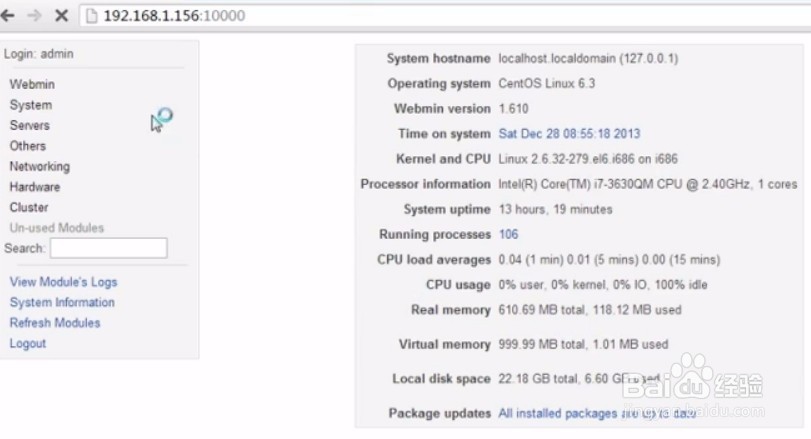Viewport: 811px width, 439px height.
Task: Click the module Search input box
Action: [x=108, y=248]
